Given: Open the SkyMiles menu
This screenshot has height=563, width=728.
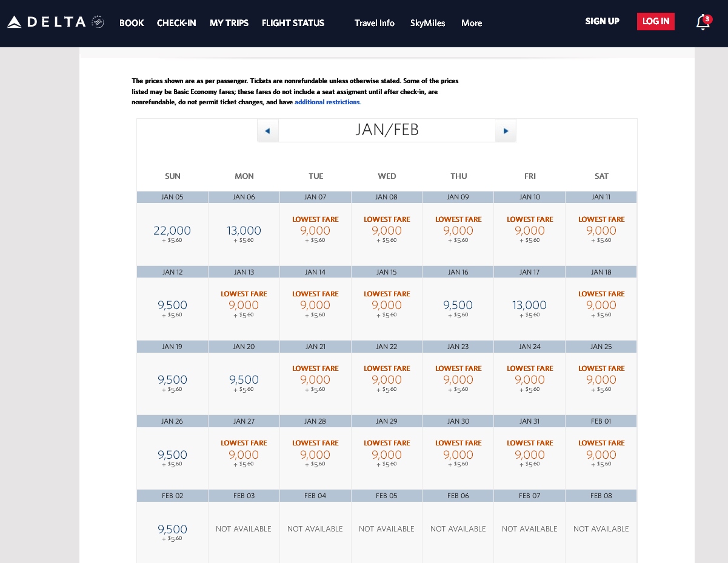Looking at the screenshot, I should (x=428, y=23).
